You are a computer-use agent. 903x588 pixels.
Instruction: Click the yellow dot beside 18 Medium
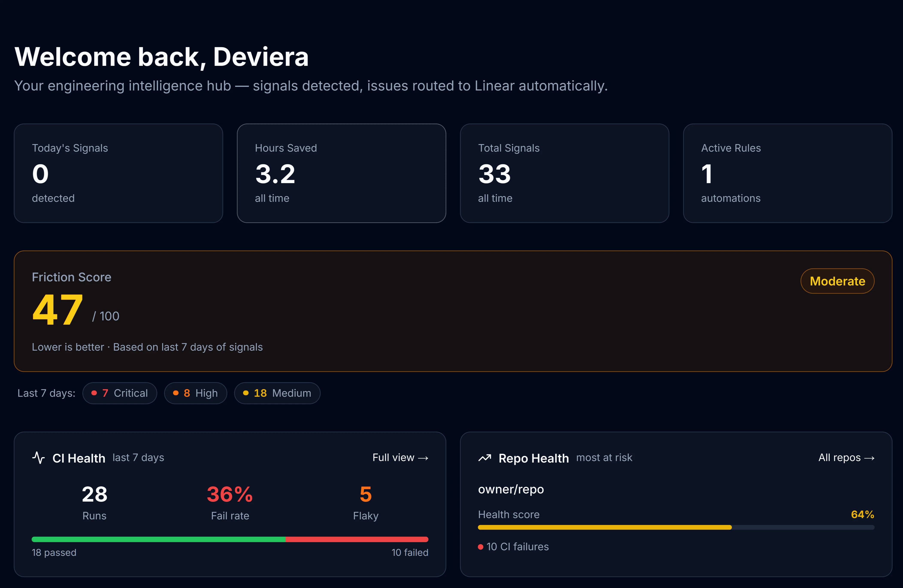tap(246, 393)
